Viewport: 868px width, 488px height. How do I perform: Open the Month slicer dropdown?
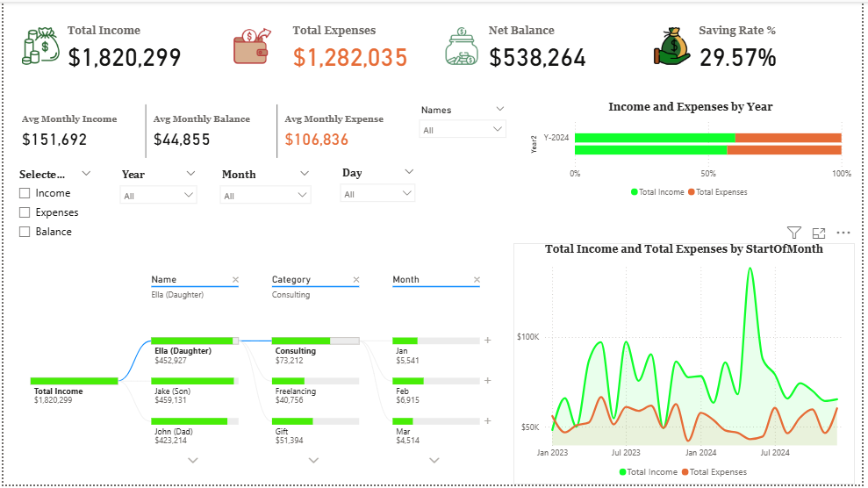click(266, 196)
